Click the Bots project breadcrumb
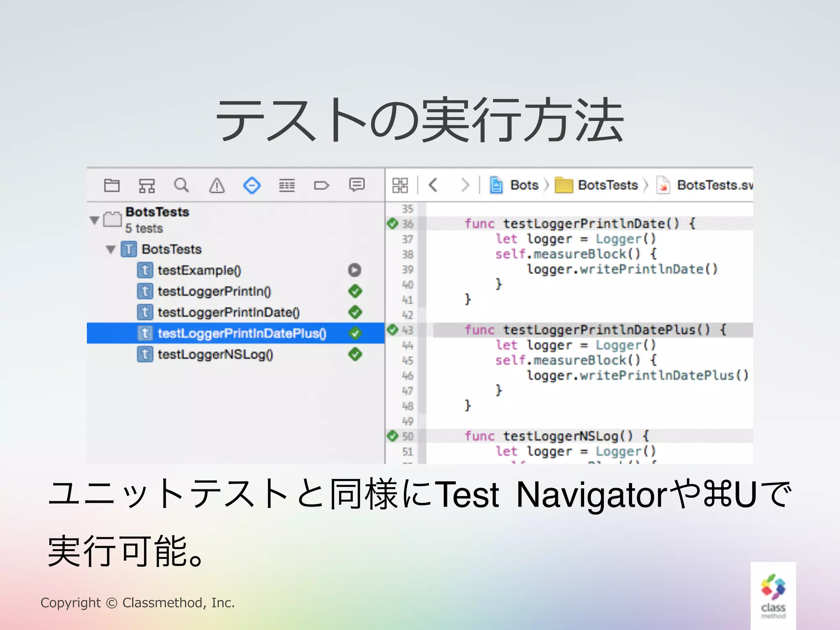The height and width of the screenshot is (630, 840). pos(514,185)
